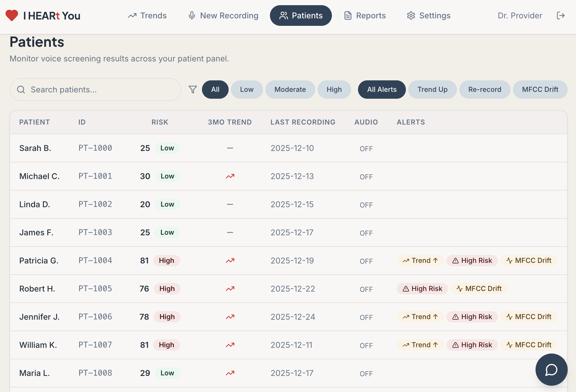Open the Trends navigation tab
Image resolution: width=576 pixels, height=392 pixels.
(147, 15)
